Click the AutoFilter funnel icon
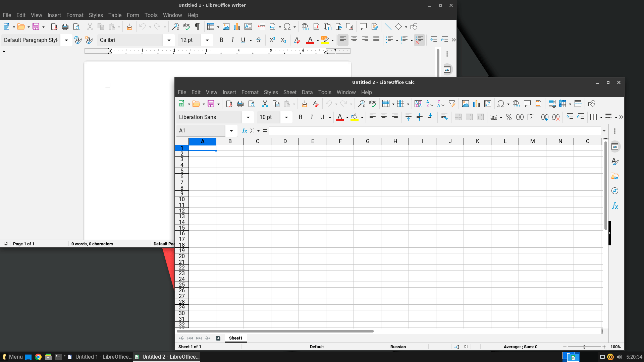The image size is (644, 362). pyautogui.click(x=452, y=104)
